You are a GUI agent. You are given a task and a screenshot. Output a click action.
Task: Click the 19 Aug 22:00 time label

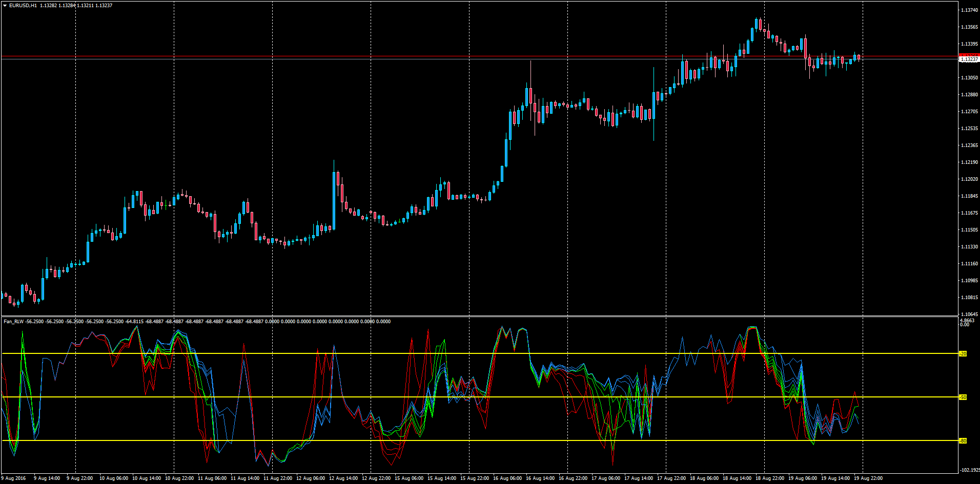[868, 478]
